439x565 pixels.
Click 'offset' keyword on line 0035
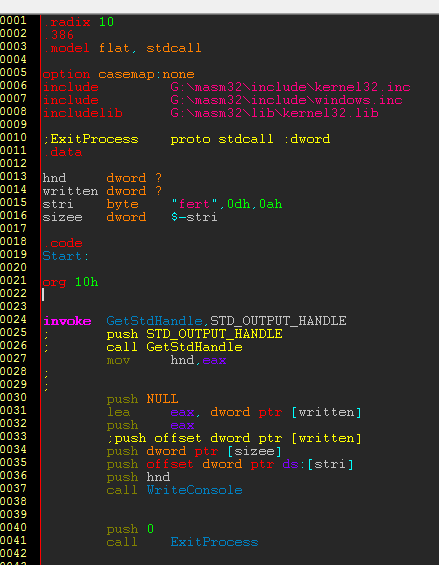(170, 464)
